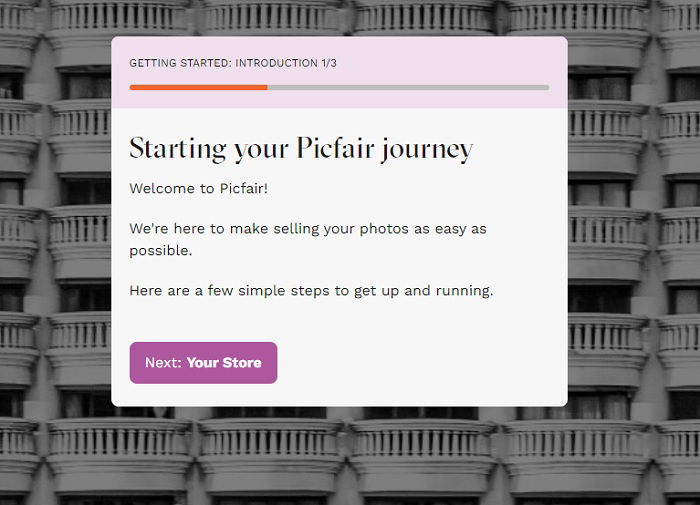
Task: Click the word Next: on the purple button
Action: (163, 363)
